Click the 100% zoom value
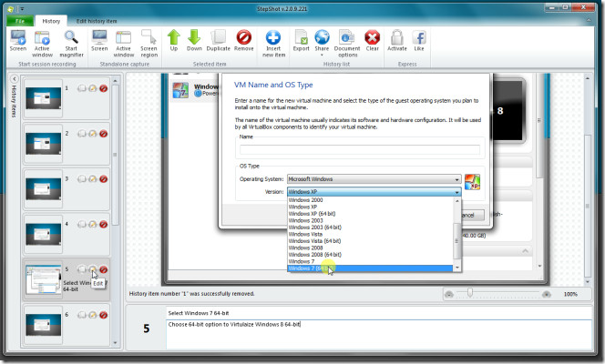605x364 pixels. (x=570, y=294)
